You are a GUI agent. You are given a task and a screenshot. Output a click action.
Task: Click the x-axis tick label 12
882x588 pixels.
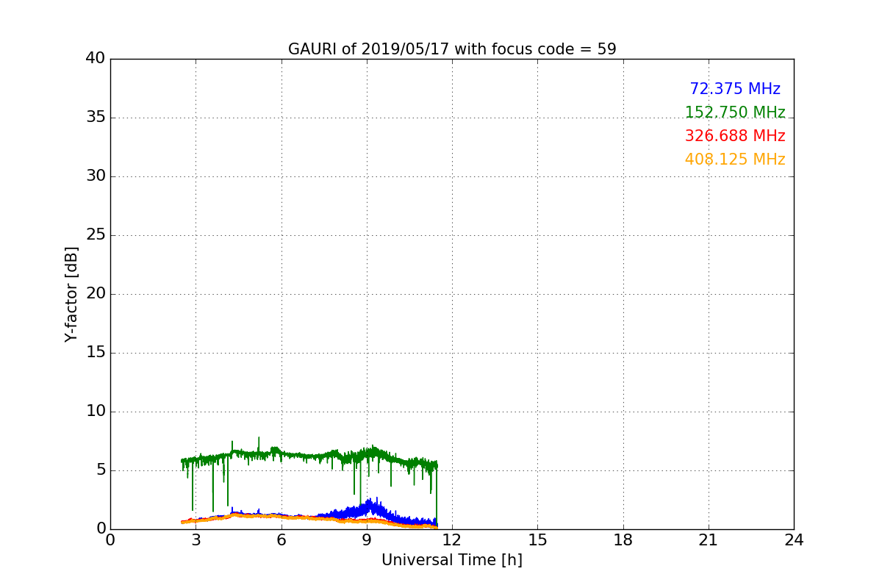(452, 540)
